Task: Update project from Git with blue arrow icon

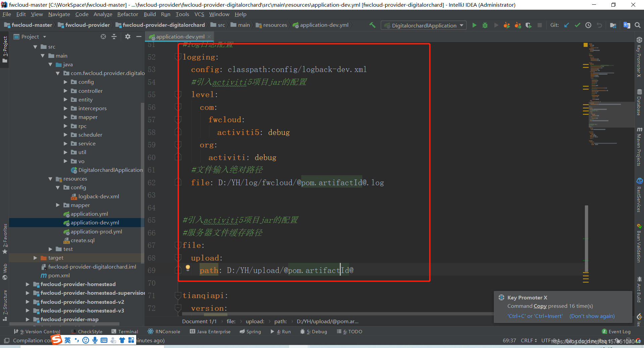Action: [567, 25]
